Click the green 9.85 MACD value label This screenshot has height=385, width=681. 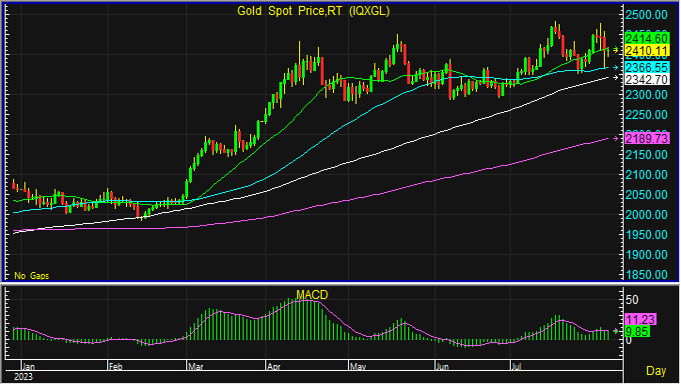[637, 332]
